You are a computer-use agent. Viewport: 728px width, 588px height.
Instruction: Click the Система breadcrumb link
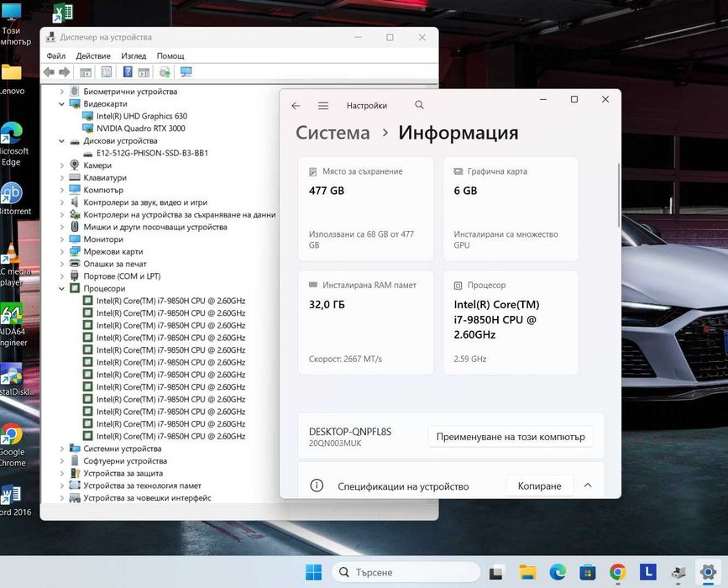pyautogui.click(x=333, y=133)
